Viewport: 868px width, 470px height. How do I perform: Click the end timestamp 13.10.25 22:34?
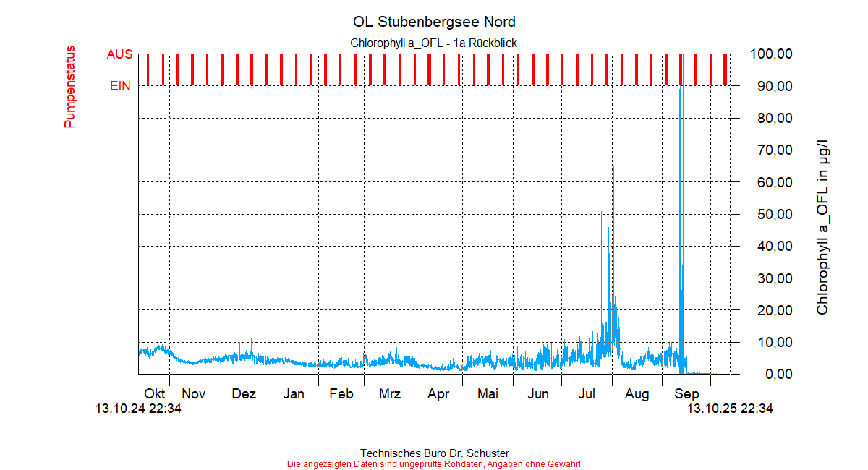pyautogui.click(x=729, y=409)
